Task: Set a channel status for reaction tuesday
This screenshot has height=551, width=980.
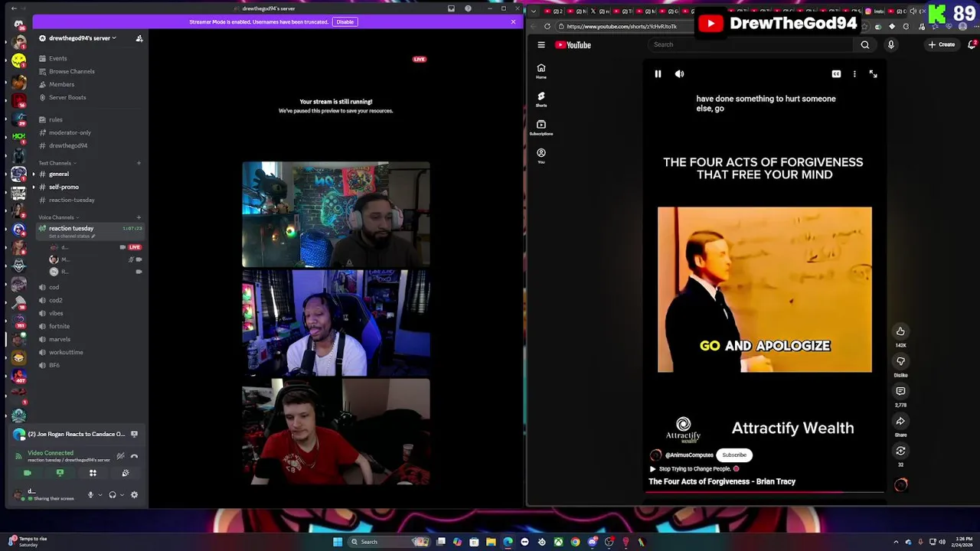Action: (x=72, y=236)
